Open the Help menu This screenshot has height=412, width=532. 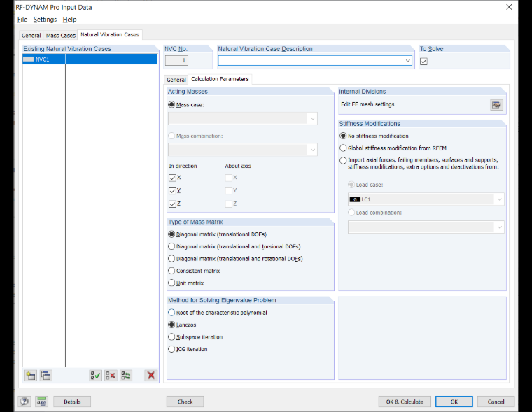[69, 20]
